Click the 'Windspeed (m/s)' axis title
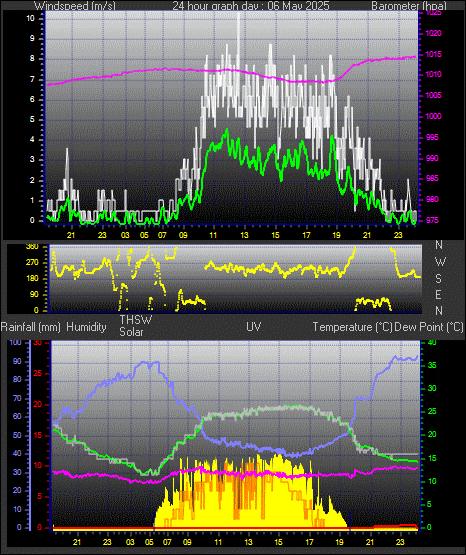 (x=75, y=6)
